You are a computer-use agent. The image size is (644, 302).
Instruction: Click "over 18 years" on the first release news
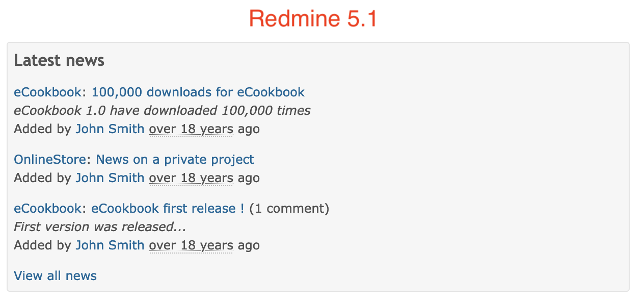point(191,245)
